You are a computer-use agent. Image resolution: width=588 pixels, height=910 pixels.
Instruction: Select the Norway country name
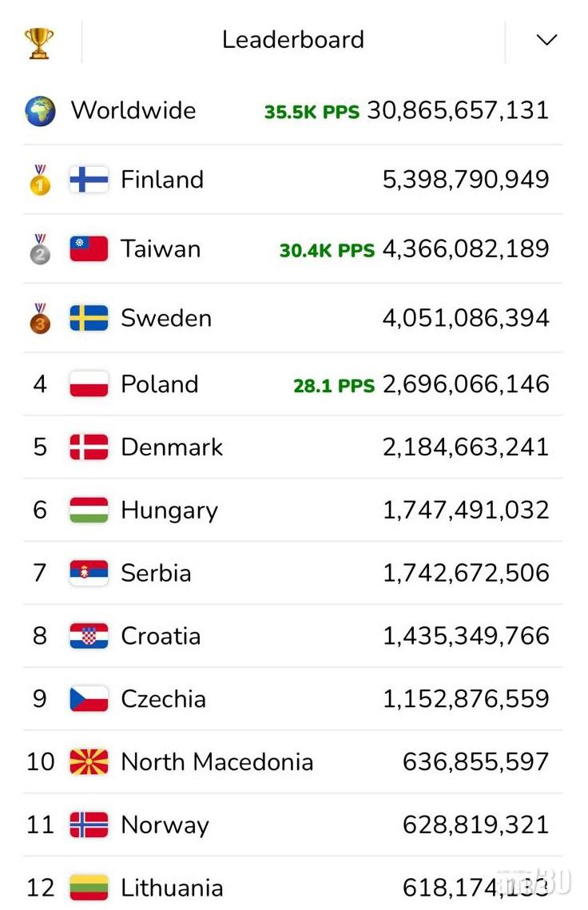point(165,825)
